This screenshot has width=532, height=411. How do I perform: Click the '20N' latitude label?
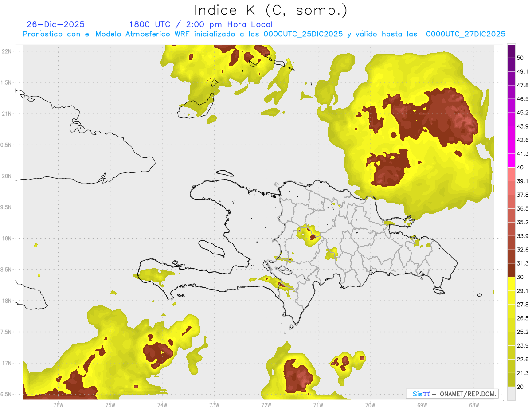pyautogui.click(x=7, y=176)
